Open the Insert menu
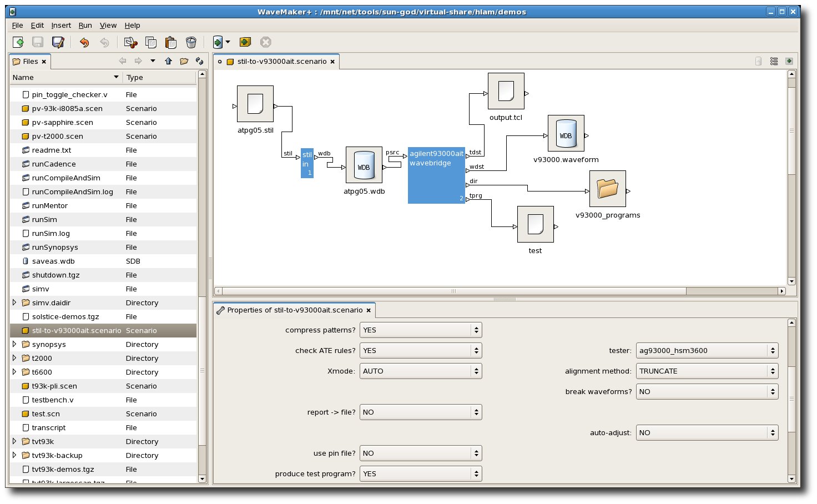The width and height of the screenshot is (817, 504). click(x=61, y=25)
